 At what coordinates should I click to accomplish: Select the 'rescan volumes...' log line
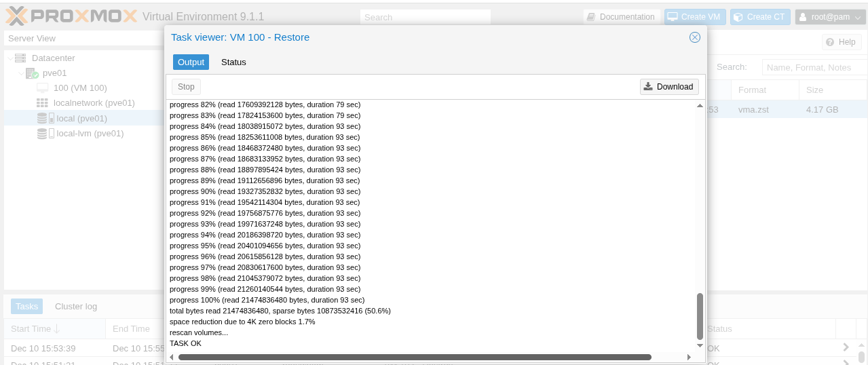click(x=199, y=332)
